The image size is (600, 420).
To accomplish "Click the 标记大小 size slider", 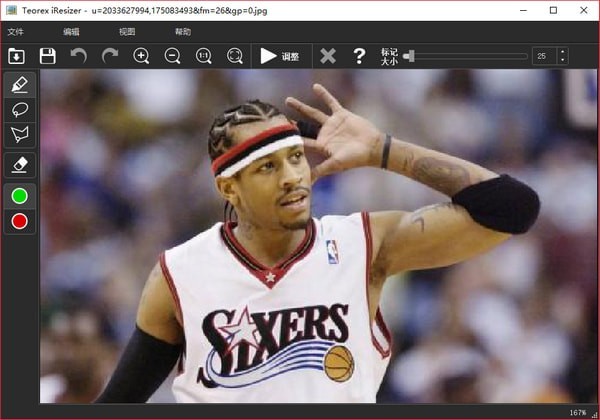I will 465,56.
